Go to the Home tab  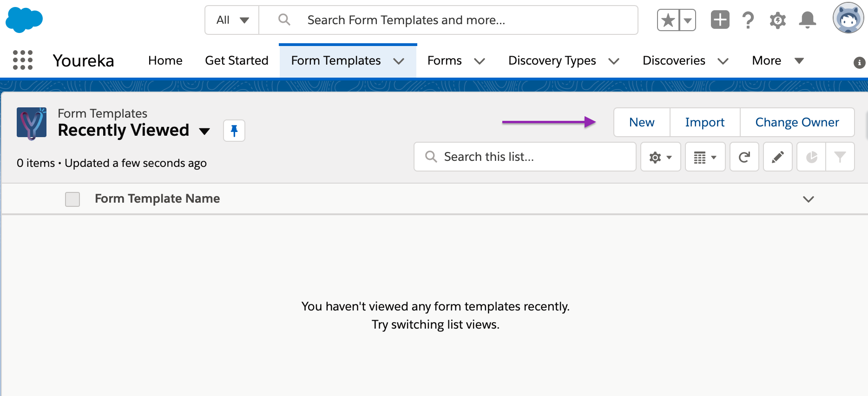click(165, 60)
